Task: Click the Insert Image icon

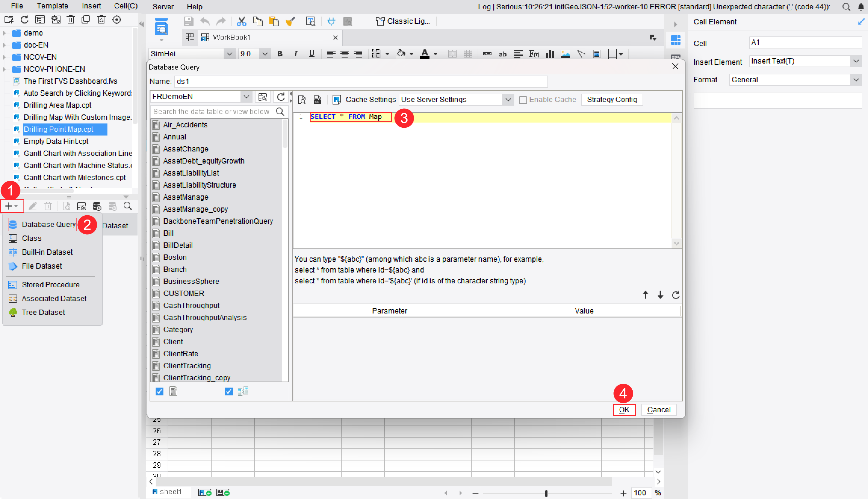Action: (565, 54)
